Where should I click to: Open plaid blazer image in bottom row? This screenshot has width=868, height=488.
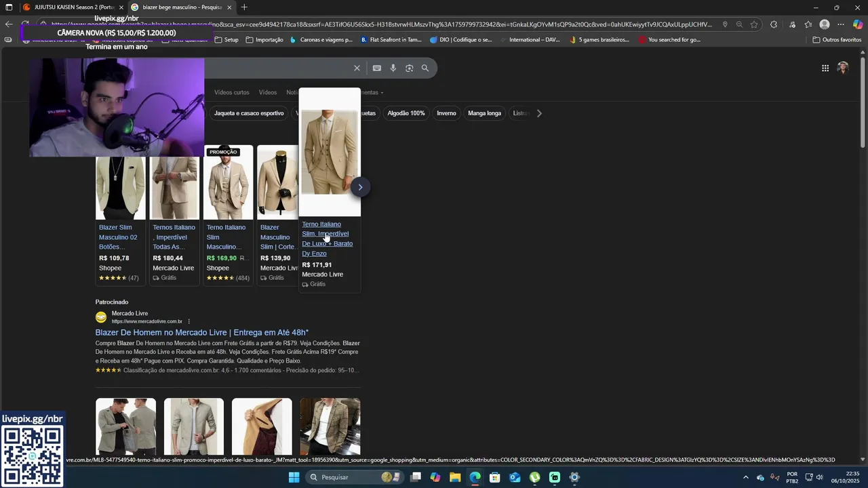(330, 426)
